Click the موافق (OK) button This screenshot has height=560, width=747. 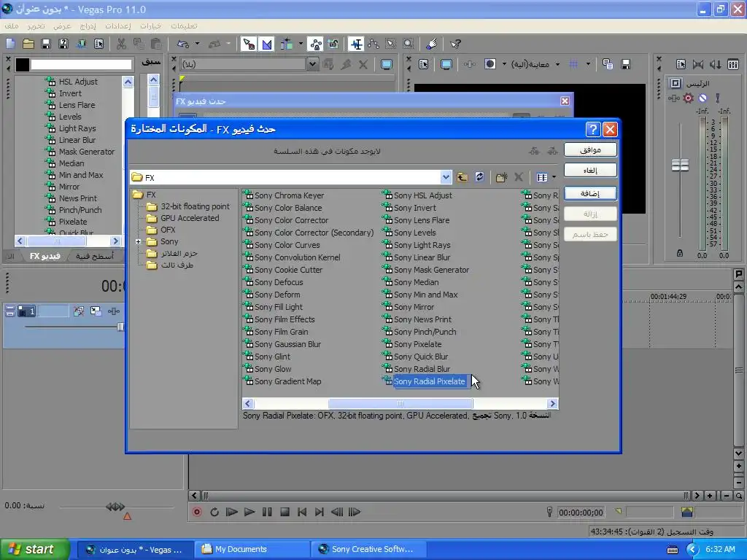(x=590, y=149)
